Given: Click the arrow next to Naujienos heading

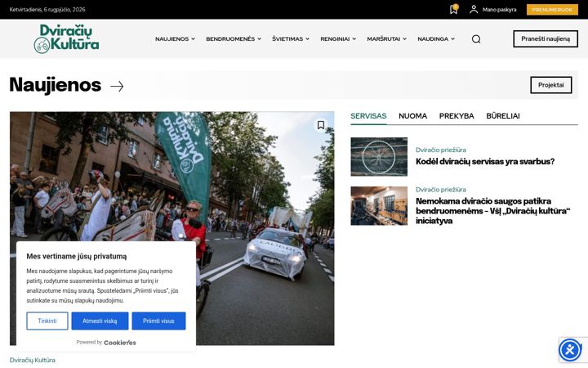Looking at the screenshot, I should tap(117, 87).
